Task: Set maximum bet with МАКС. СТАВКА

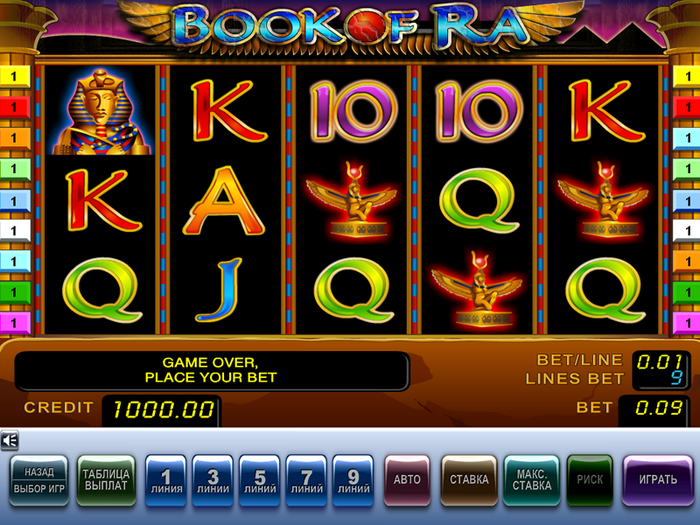Action: tap(532, 480)
